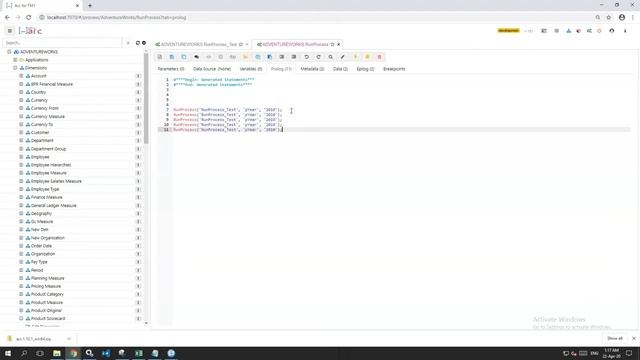Viewport: 640px width, 360px height.
Task: Open the Breakpoints tab
Action: [394, 69]
